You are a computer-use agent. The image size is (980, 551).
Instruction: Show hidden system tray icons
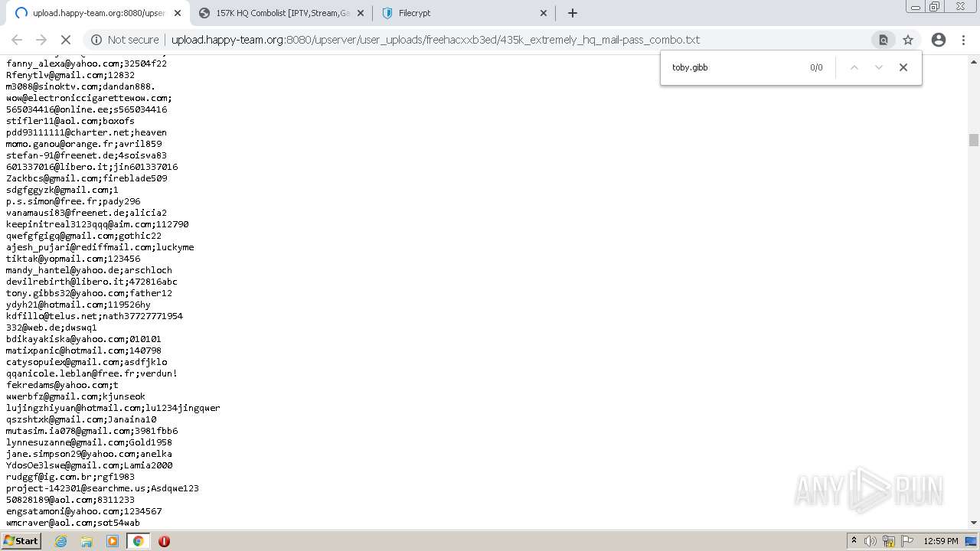click(x=854, y=541)
